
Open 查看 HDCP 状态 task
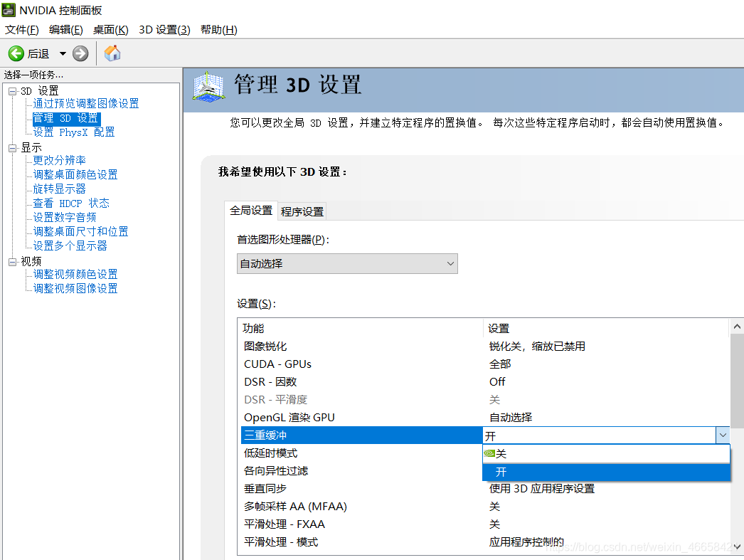click(71, 203)
